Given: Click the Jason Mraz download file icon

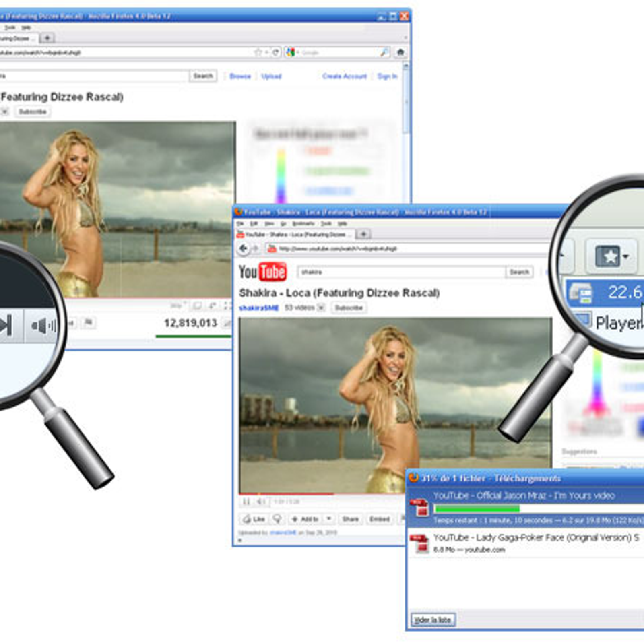Looking at the screenshot, I should point(419,507).
